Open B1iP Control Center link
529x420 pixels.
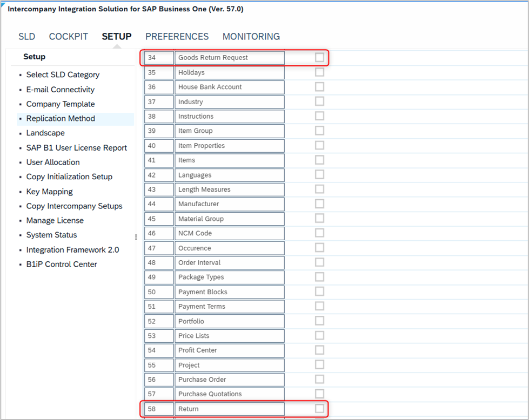[x=62, y=265]
